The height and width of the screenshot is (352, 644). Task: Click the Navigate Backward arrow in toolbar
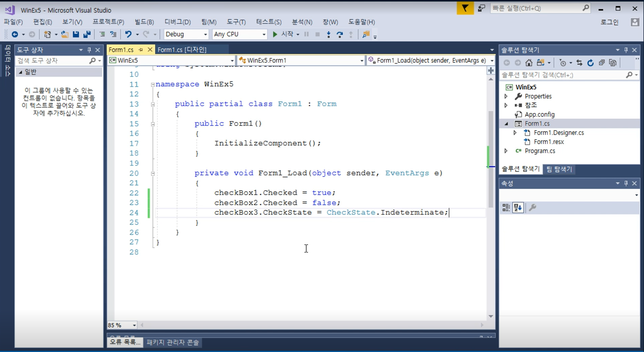(x=15, y=34)
